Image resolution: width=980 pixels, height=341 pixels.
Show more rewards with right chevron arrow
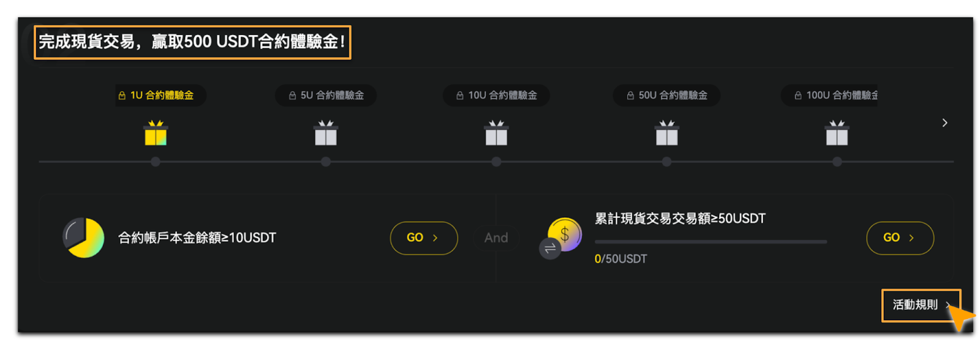click(944, 123)
